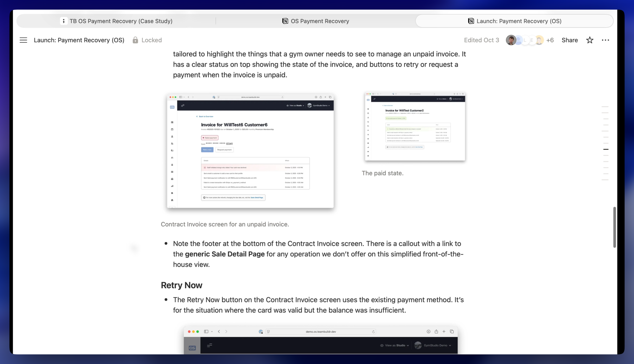The image size is (634, 364).
Task: Click the lock icon beside Locked
Action: pyautogui.click(x=135, y=40)
